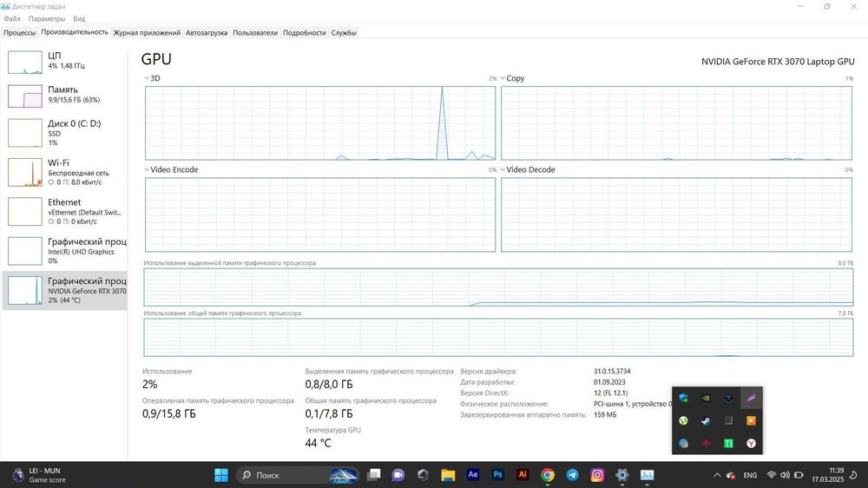The image size is (868, 488).
Task: Open Task View from the taskbar
Action: pos(374,475)
